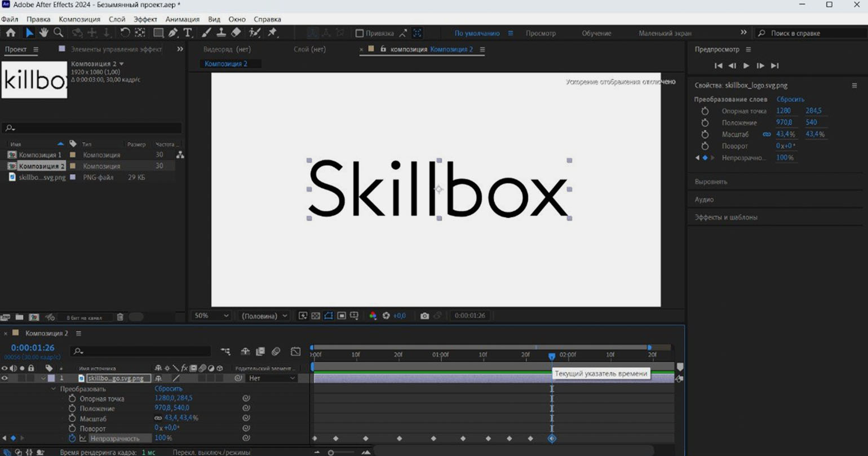Expand the Эффекты и шаблоны panel
The width and height of the screenshot is (868, 456).
pos(726,217)
